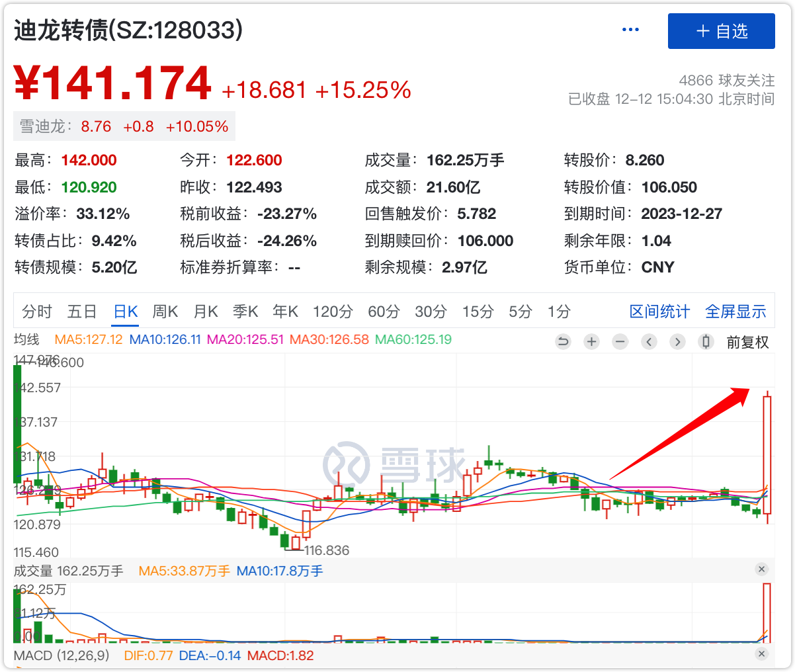This screenshot has height=672, width=795.
Task: Open the 区间统计 range statistics link
Action: click(x=659, y=312)
